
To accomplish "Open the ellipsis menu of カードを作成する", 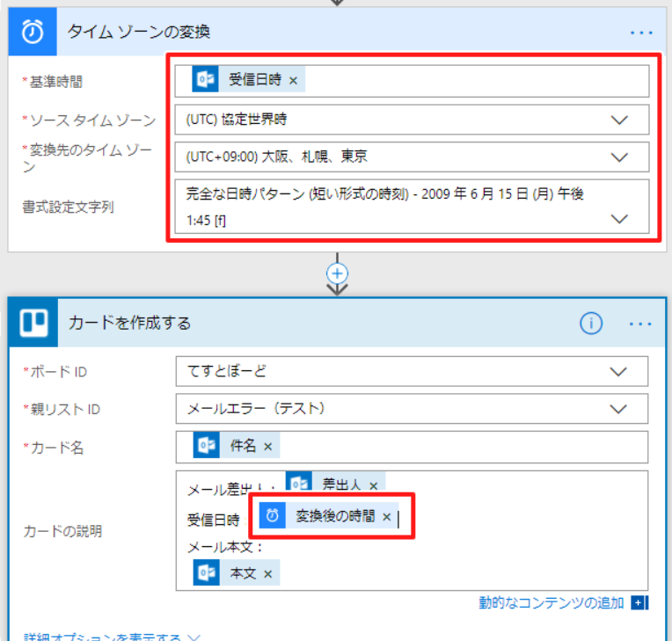I will [x=640, y=324].
